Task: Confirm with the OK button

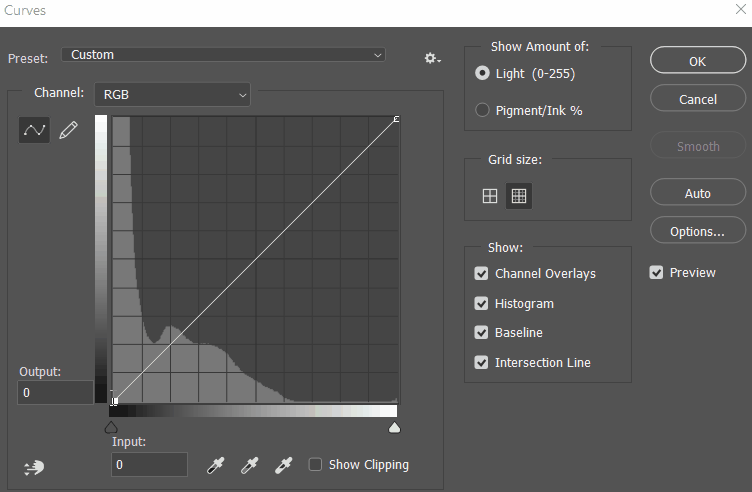Action: point(698,60)
